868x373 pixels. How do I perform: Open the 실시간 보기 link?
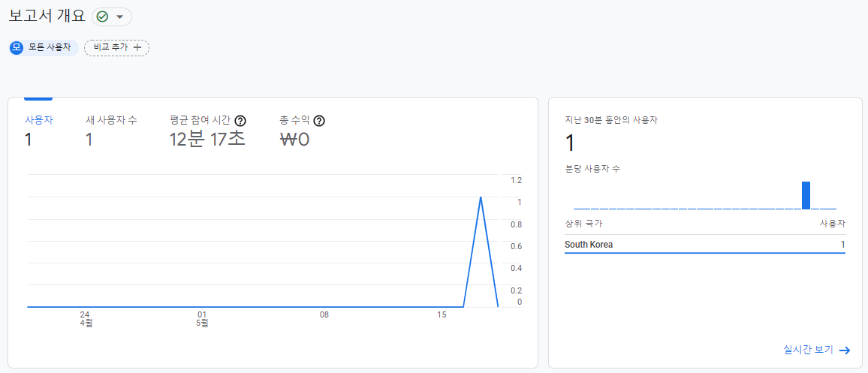pos(808,350)
